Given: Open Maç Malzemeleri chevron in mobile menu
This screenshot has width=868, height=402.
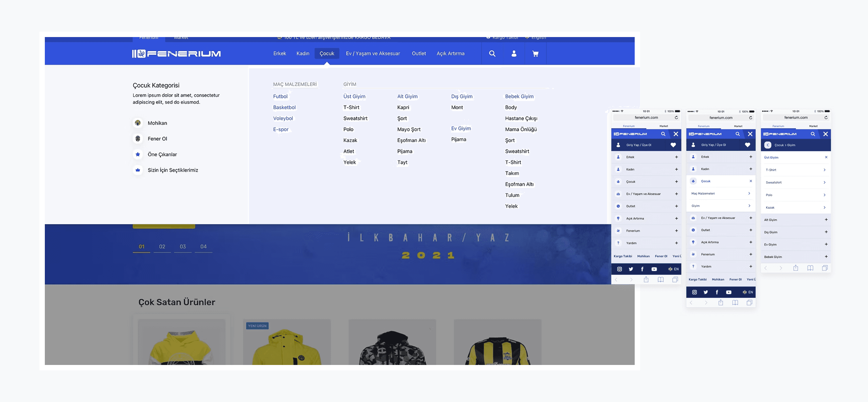Looking at the screenshot, I should 749,193.
